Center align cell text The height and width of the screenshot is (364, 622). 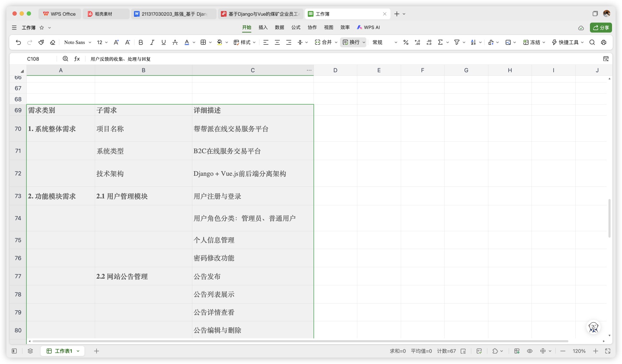[x=277, y=42]
